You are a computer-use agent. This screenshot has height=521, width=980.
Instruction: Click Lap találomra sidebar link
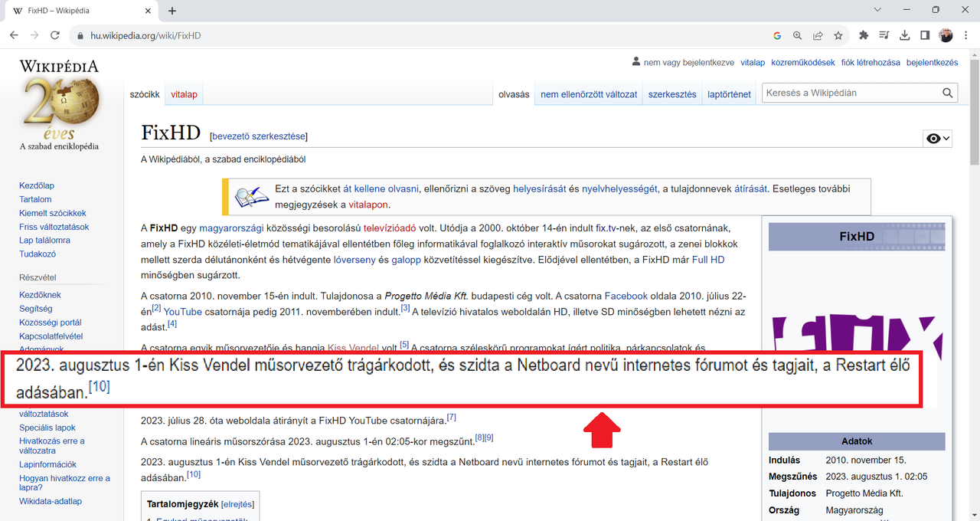(x=44, y=241)
